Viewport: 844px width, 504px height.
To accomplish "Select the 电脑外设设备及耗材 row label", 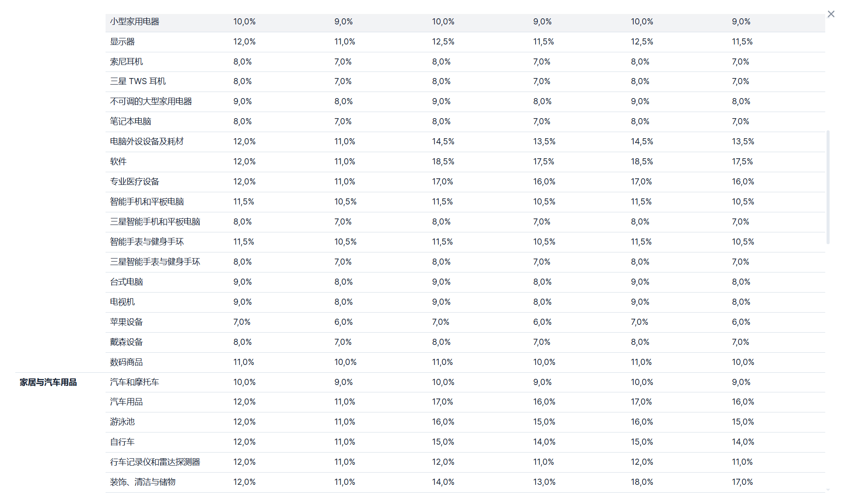I will coord(147,142).
